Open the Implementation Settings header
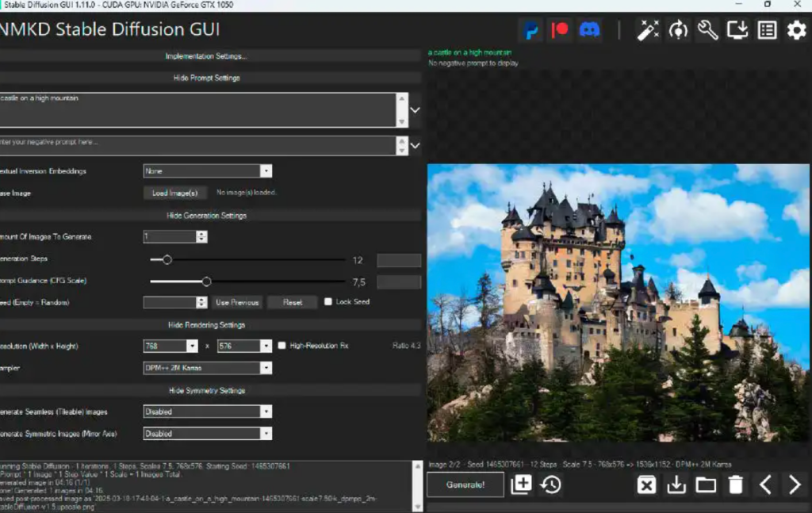Screen dimensions: 812x513 point(206,56)
